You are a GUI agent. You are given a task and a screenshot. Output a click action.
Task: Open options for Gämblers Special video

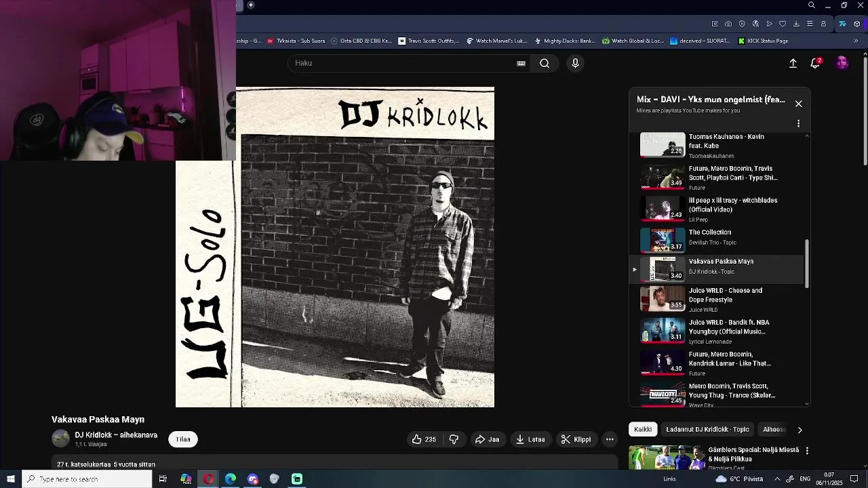(x=807, y=450)
